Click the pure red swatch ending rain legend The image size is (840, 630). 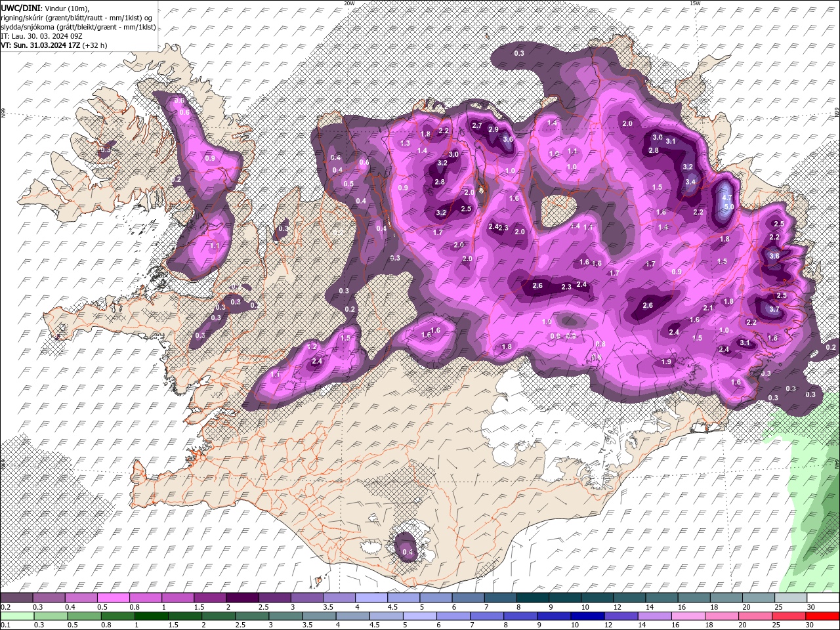click(x=822, y=616)
